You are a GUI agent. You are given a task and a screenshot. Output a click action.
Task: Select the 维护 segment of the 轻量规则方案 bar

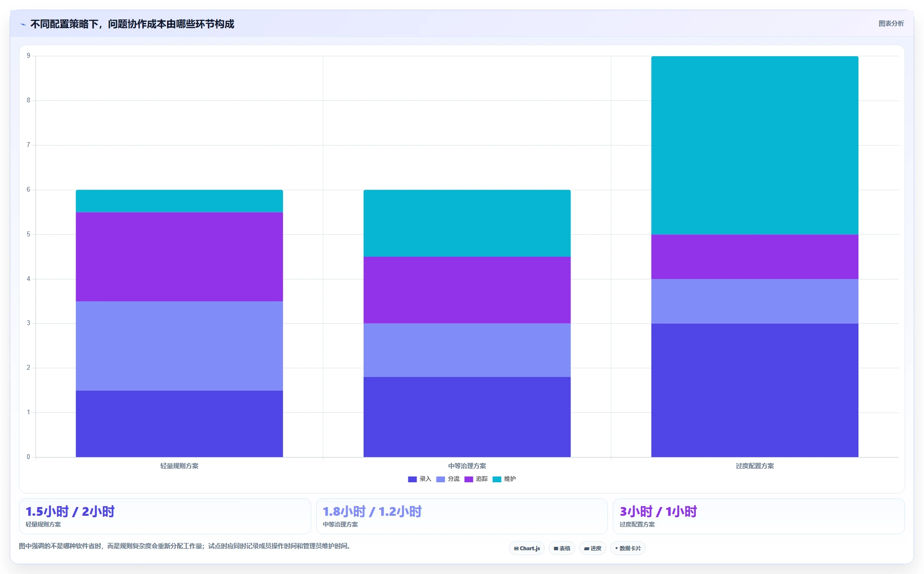click(179, 201)
